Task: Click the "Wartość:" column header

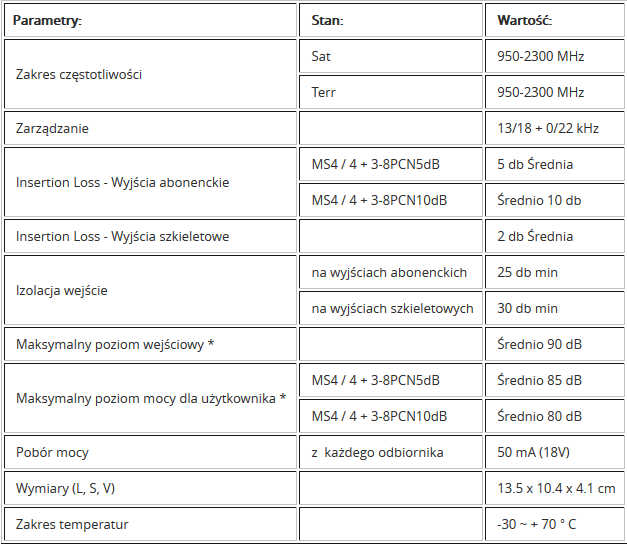Action: coord(524,20)
